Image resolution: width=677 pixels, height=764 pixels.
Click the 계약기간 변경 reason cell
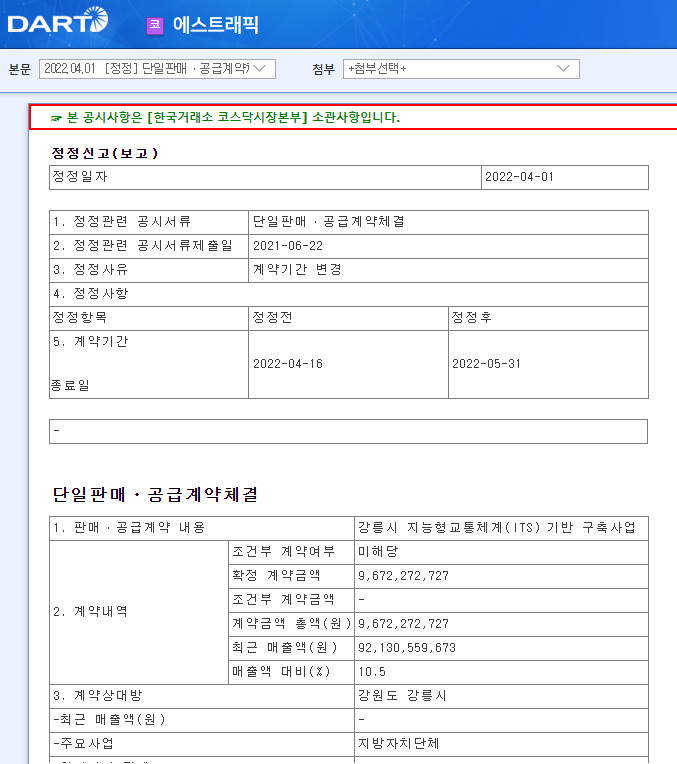448,270
